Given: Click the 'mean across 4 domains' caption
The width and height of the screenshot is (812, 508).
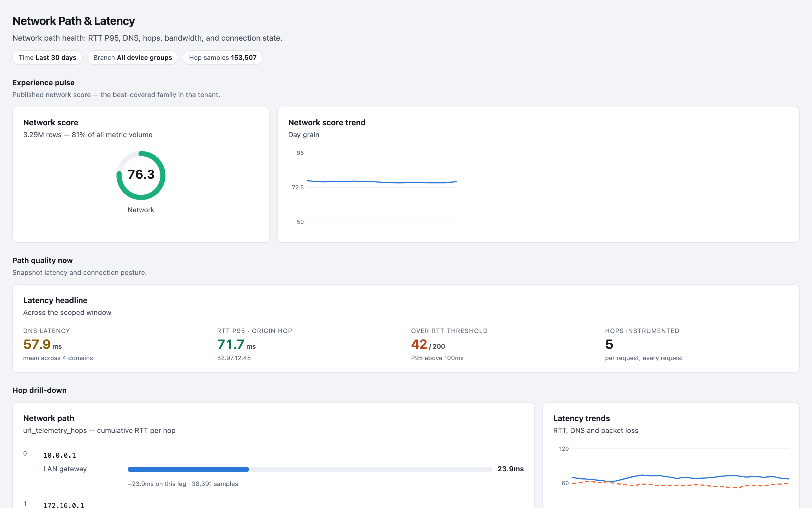Looking at the screenshot, I should coord(58,358).
